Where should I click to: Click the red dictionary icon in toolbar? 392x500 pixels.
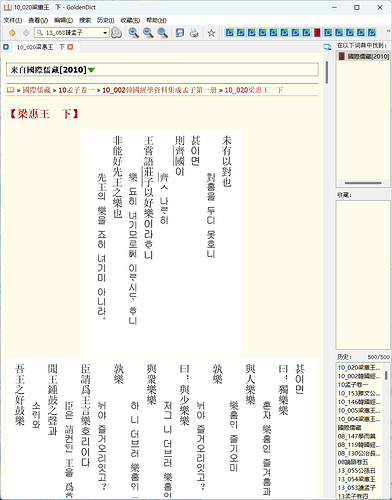[x=317, y=32]
